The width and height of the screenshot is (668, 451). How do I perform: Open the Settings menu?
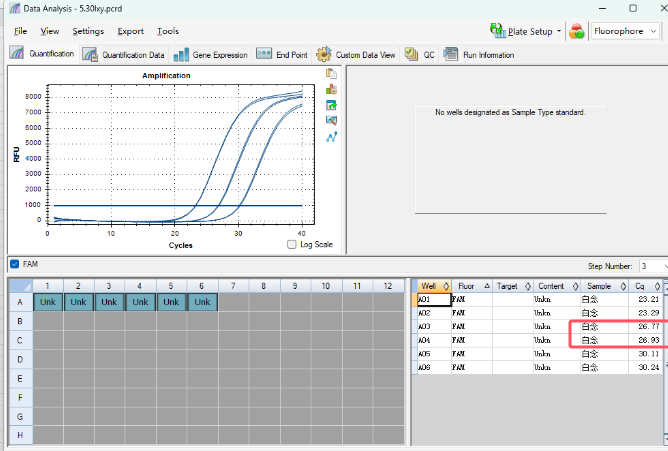point(88,31)
